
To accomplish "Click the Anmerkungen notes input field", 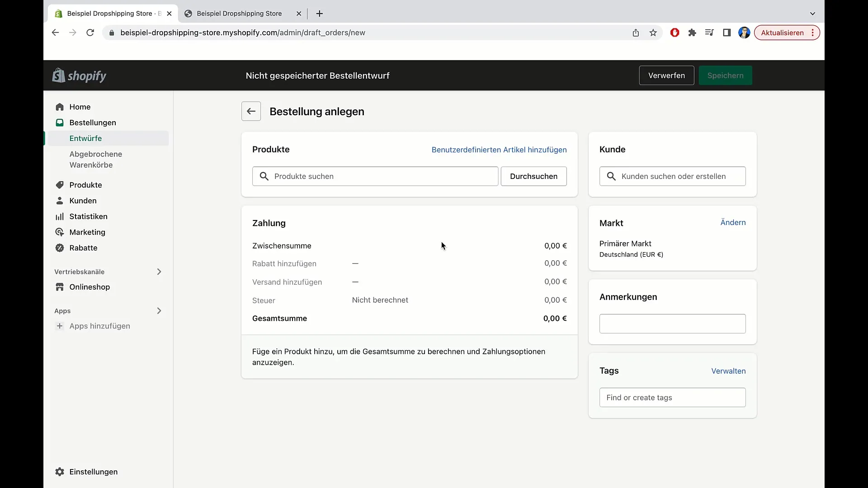I will point(672,323).
